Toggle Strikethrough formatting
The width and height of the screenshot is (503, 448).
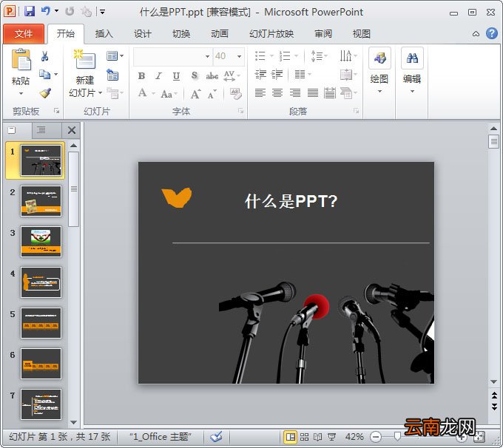click(x=212, y=76)
